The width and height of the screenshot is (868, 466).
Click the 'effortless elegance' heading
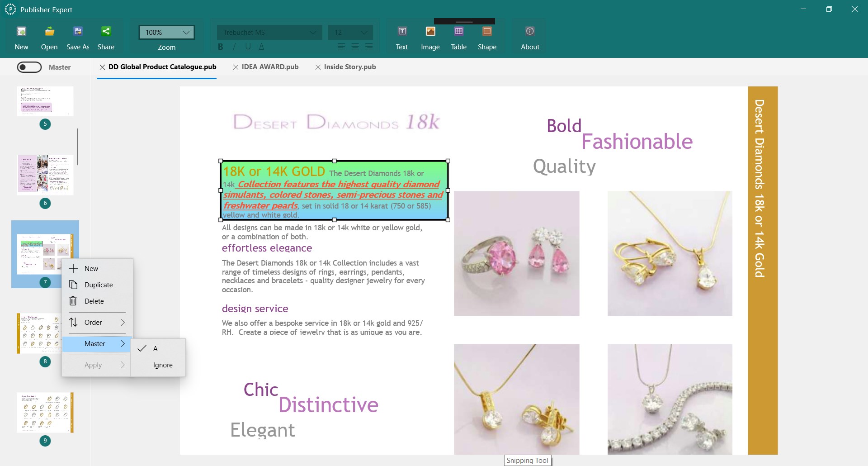click(x=267, y=248)
